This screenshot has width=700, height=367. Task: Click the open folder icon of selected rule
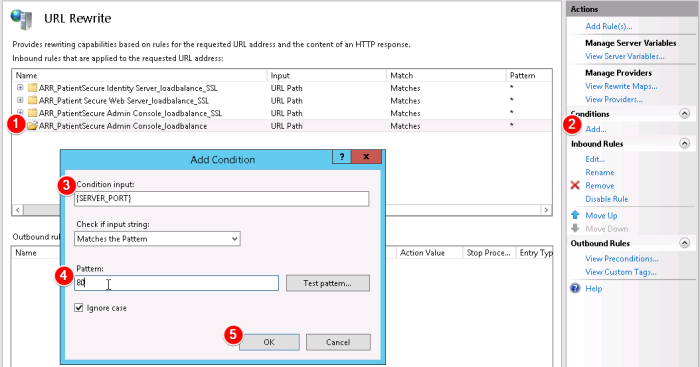coord(32,126)
